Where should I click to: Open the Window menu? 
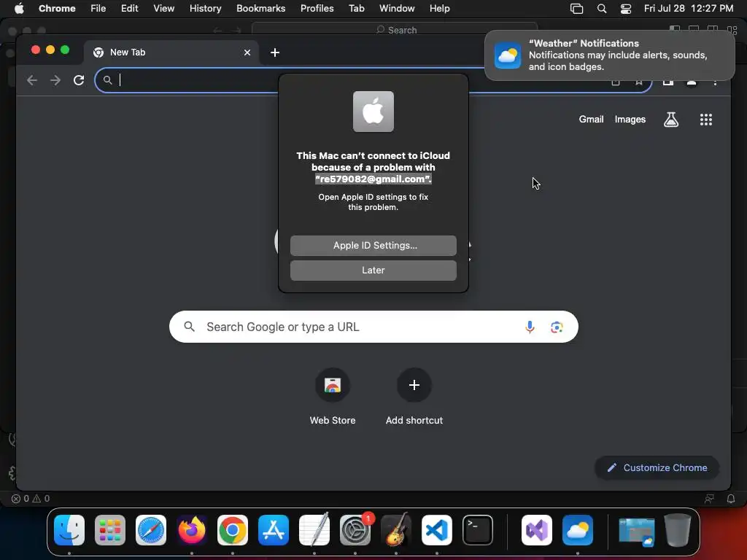pyautogui.click(x=397, y=8)
